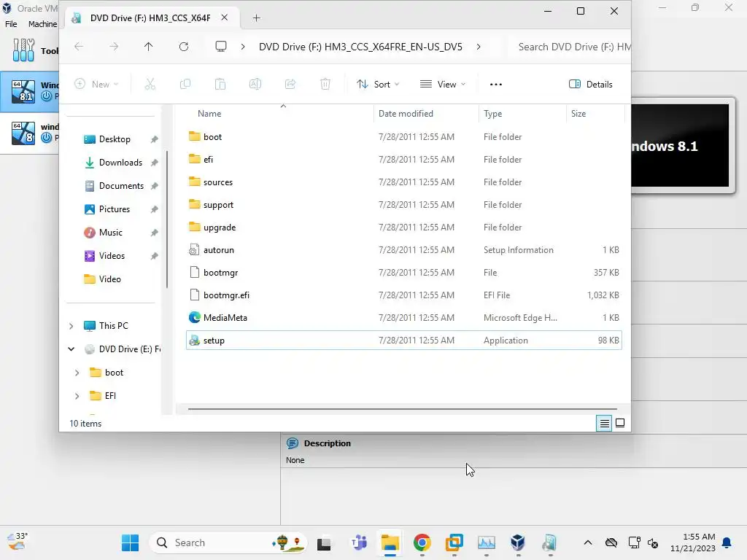Select the DVD Drive (F:) Explorer tab

coord(150,18)
